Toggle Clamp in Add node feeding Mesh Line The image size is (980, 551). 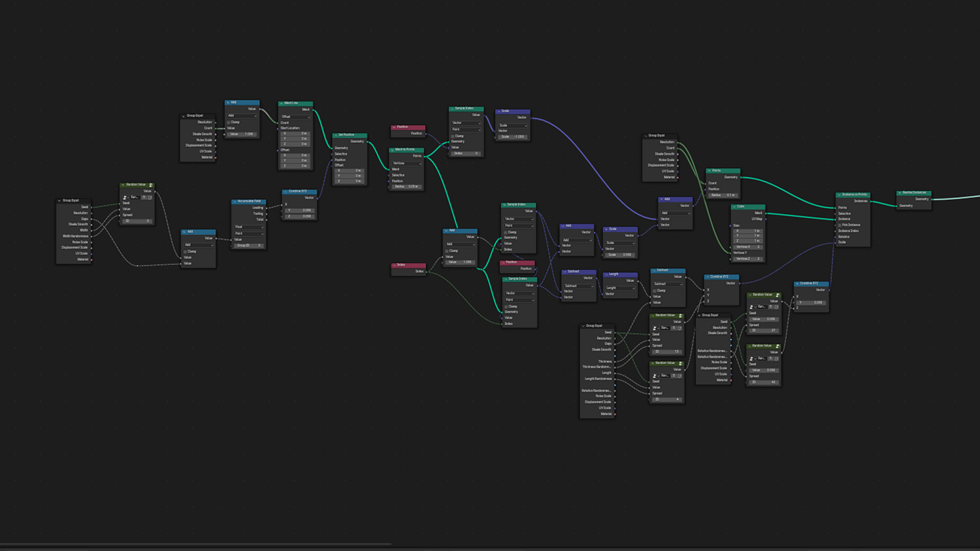click(229, 122)
